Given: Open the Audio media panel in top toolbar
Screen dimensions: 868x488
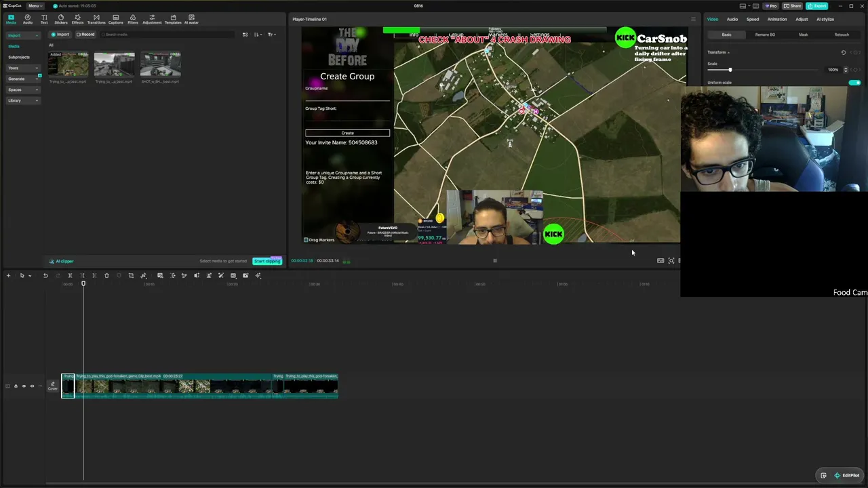Looking at the screenshot, I should click(28, 19).
